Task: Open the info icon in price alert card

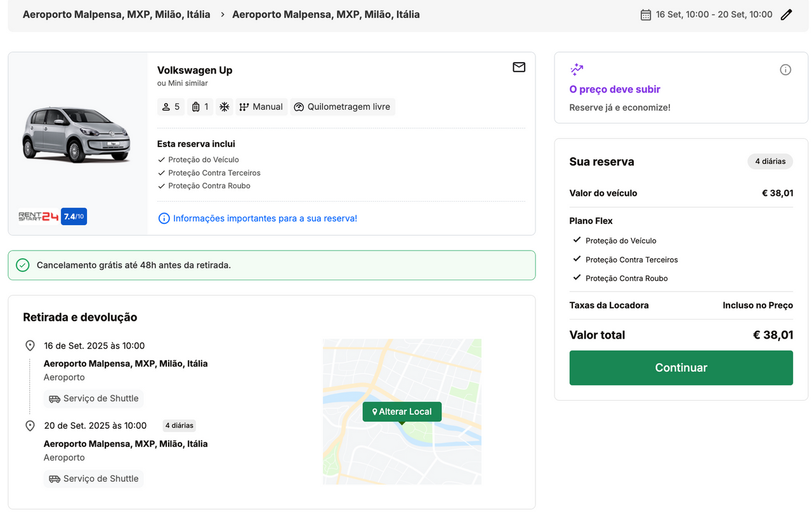Action: point(785,70)
